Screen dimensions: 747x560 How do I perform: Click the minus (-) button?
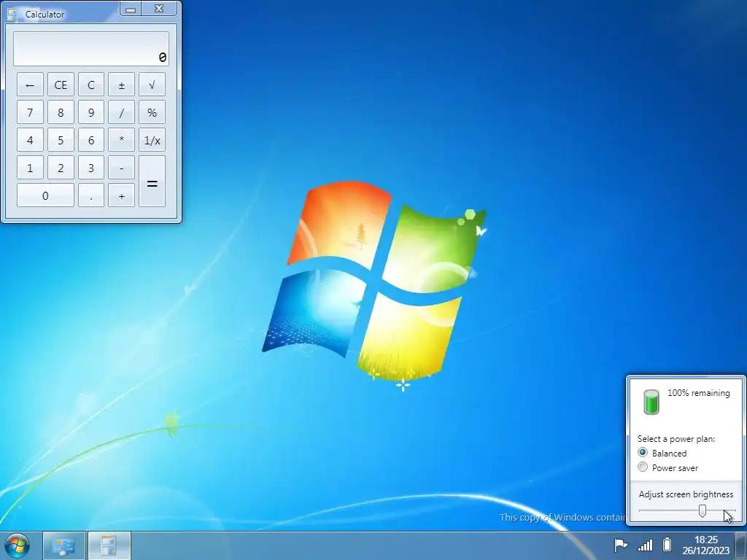122,168
